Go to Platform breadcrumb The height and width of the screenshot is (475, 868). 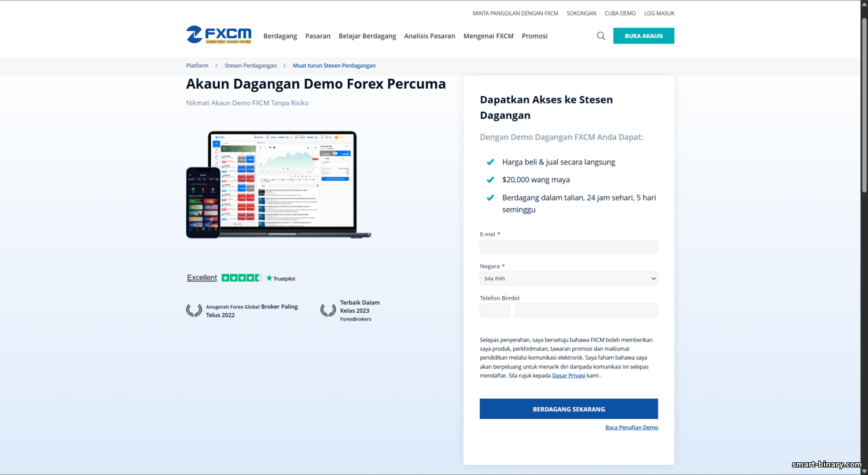pos(197,65)
